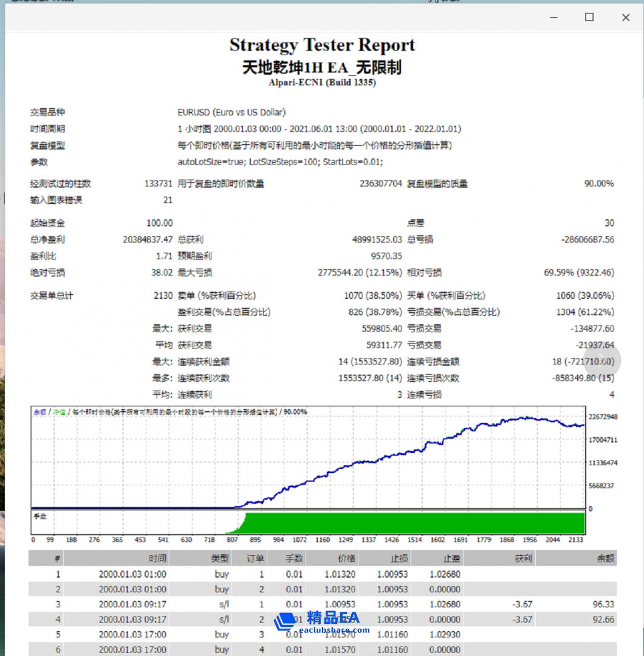Viewport: 644px width, 656px height.
Task: Click the next image arrow button
Action: 601,360
